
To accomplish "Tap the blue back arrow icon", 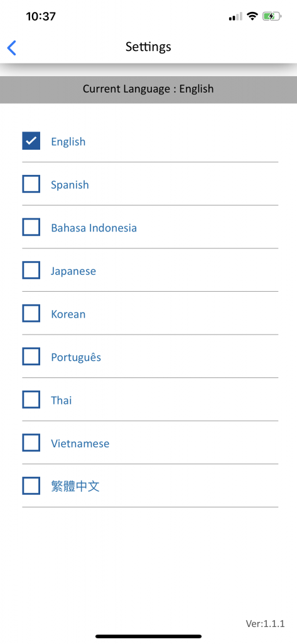I will coord(11,48).
